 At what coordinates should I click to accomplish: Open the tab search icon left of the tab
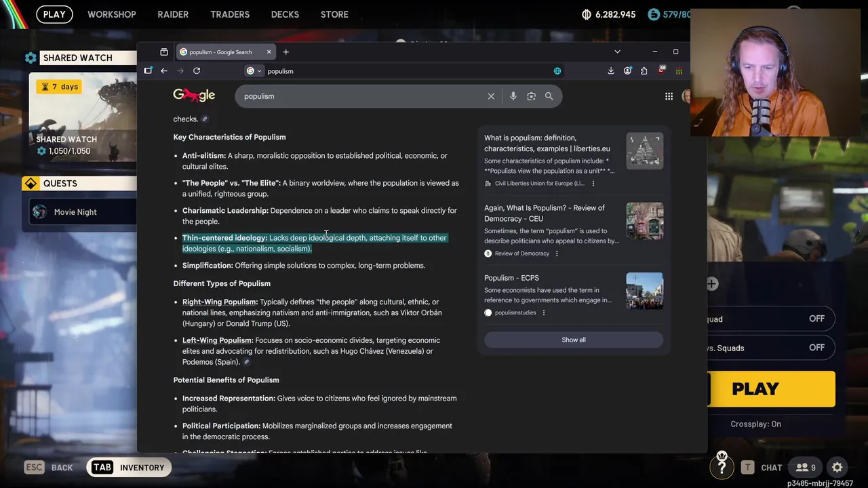(x=164, y=52)
